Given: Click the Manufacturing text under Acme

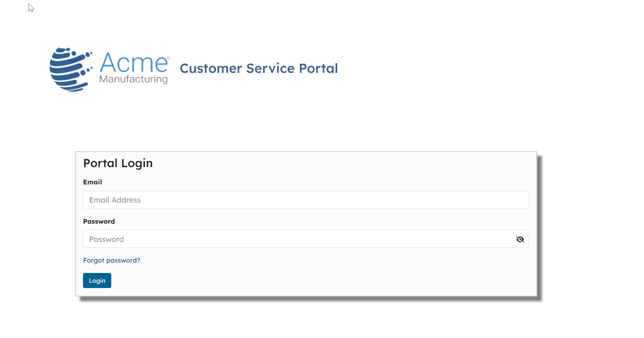Looking at the screenshot, I should (x=133, y=79).
